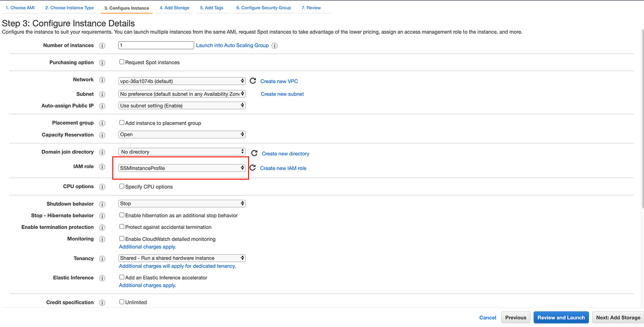Toggle Unlimited credit specification checkbox
The image size is (644, 327).
click(x=122, y=302)
